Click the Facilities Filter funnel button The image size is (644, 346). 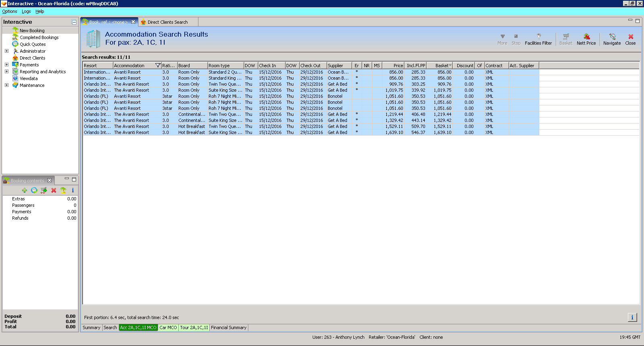(x=538, y=39)
